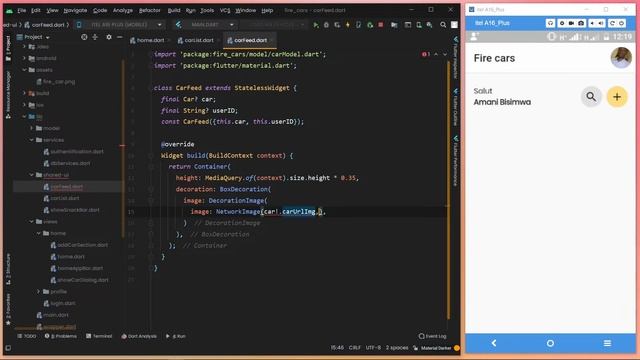
Task: Tap the search button in Fire cars app
Action: click(591, 97)
